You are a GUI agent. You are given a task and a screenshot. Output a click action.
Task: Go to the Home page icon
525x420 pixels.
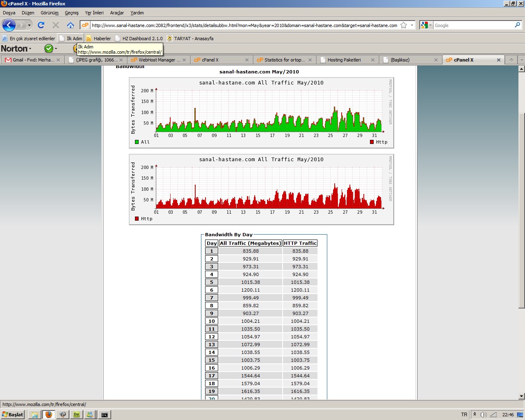coord(71,25)
